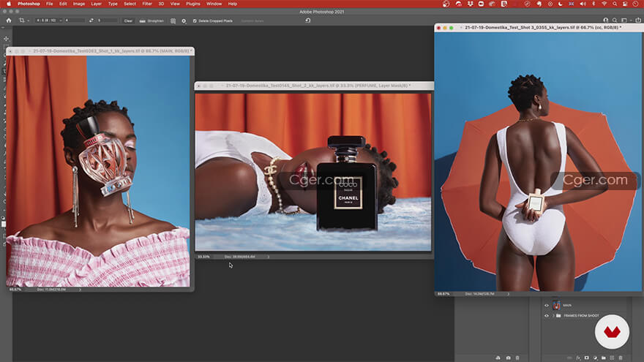
Task: Click Photoshop search icon at top right
Action: click(615, 20)
